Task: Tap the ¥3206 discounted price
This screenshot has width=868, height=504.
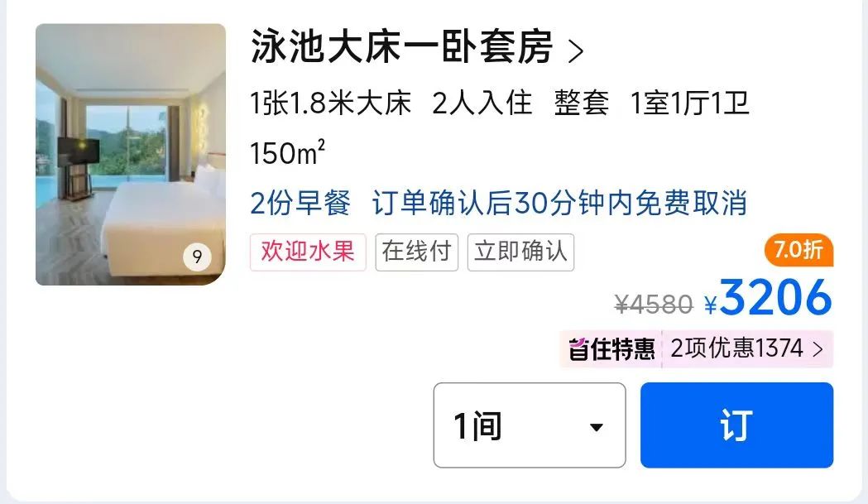Action: coord(768,299)
